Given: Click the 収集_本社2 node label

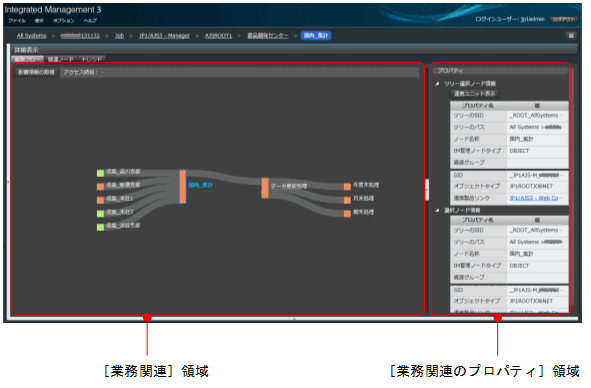Looking at the screenshot, I should [119, 212].
